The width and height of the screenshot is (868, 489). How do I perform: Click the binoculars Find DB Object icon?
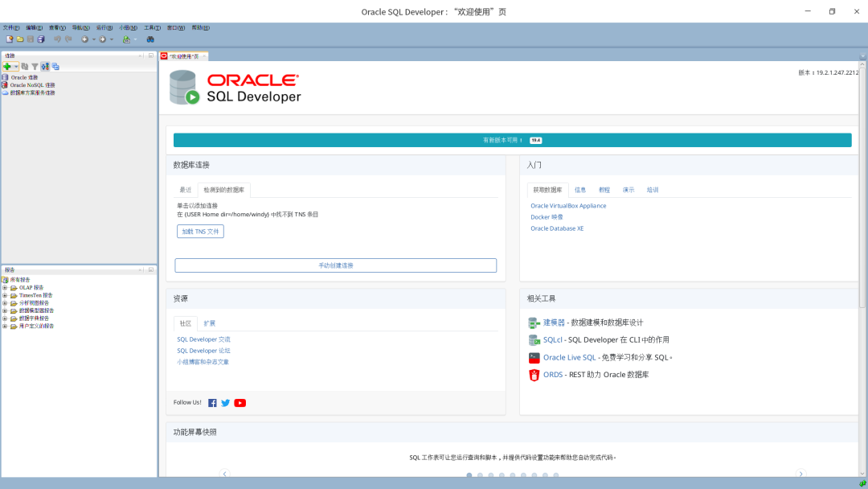[x=150, y=39]
